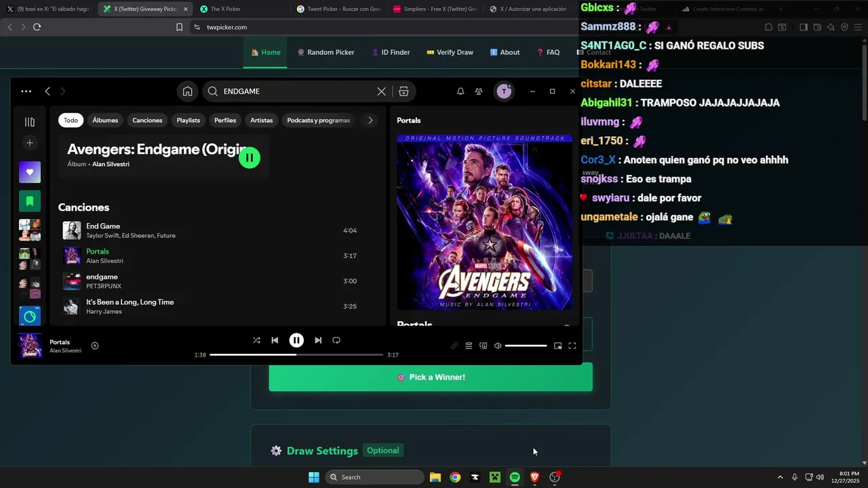Select the Álbumes filter chip
Image resolution: width=868 pixels, height=488 pixels.
pyautogui.click(x=105, y=120)
